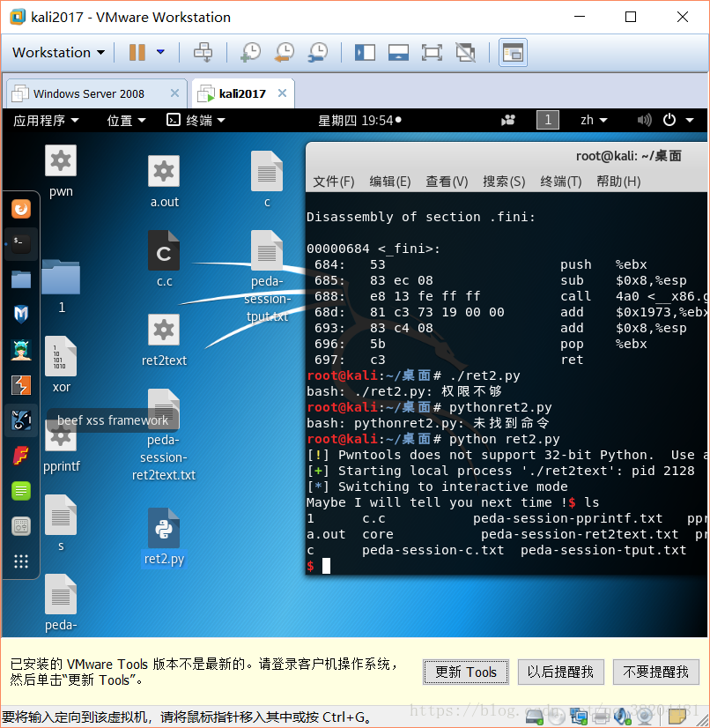
Task: Click the workspace 1 indicator
Action: pyautogui.click(x=548, y=120)
